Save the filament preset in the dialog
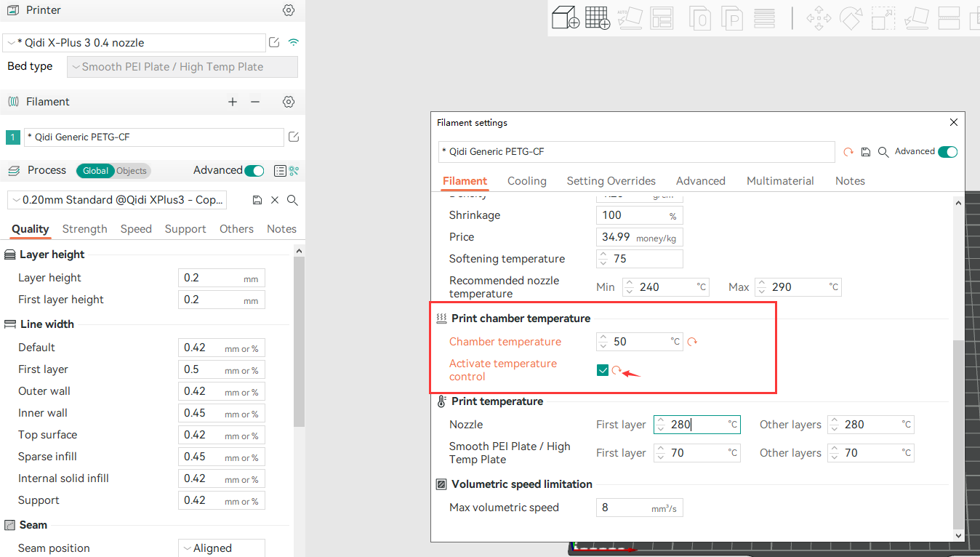This screenshot has width=980, height=557. point(866,152)
